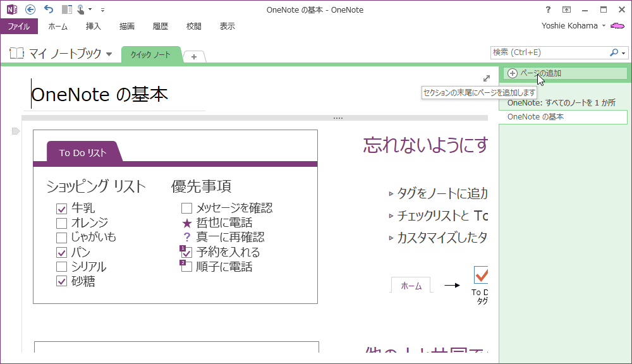Click the page title OneNote の基本
The width and height of the screenshot is (632, 364).
[100, 95]
